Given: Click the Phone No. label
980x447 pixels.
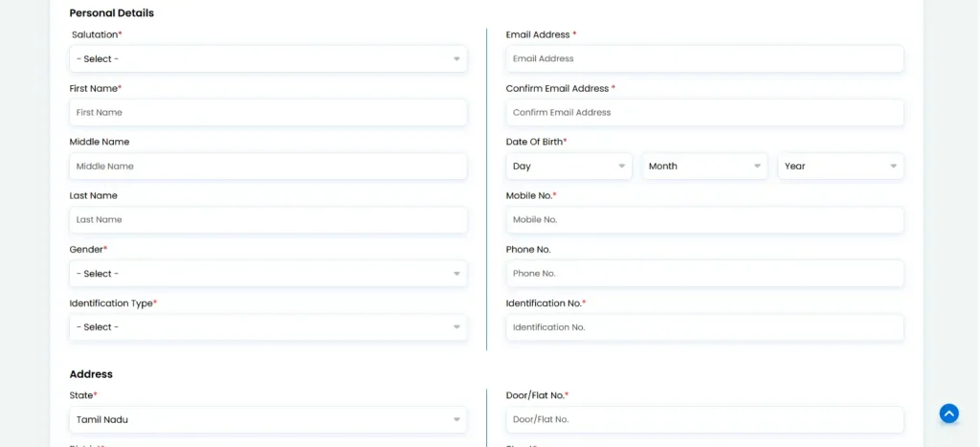Looking at the screenshot, I should [x=528, y=250].
